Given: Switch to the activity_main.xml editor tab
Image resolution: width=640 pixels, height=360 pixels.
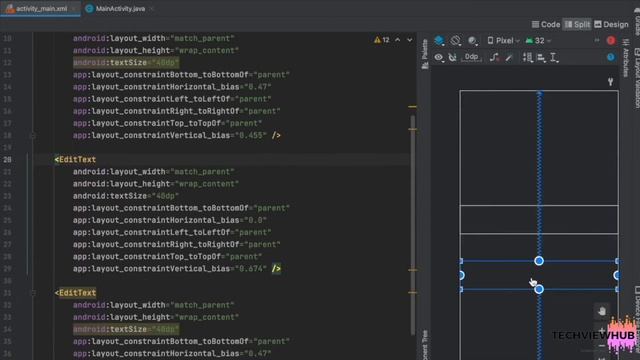Looking at the screenshot, I should coord(41,8).
